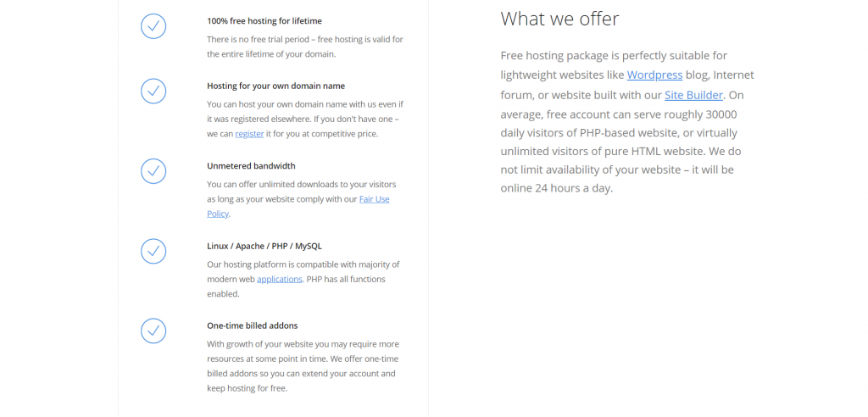Click Linux / Apache / PHP / MySQL title
This screenshot has width=868, height=417.
(x=264, y=246)
